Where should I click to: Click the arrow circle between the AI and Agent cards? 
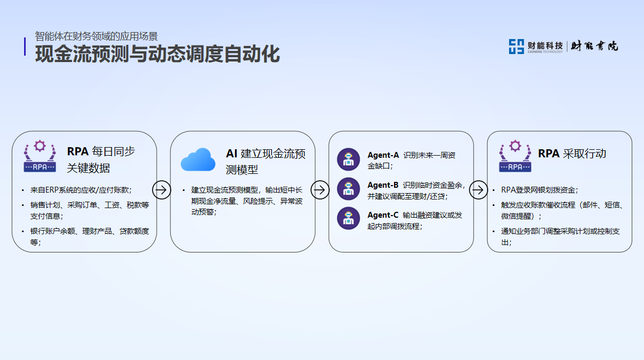coord(320,189)
